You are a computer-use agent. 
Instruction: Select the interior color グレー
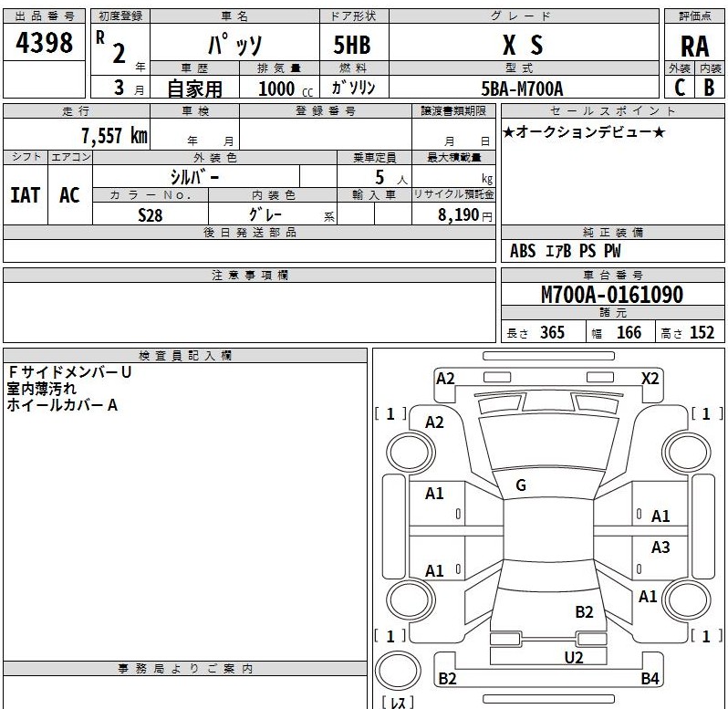pyautogui.click(x=265, y=214)
